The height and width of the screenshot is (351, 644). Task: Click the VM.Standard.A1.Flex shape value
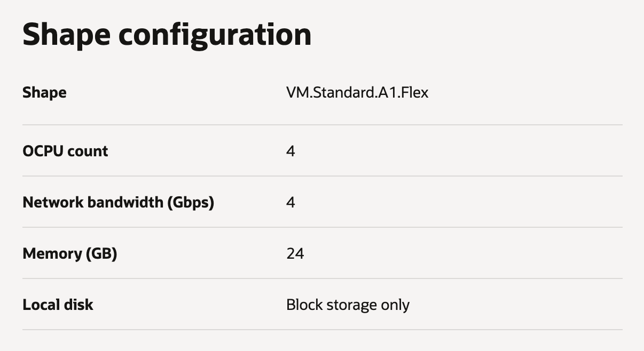click(x=357, y=93)
